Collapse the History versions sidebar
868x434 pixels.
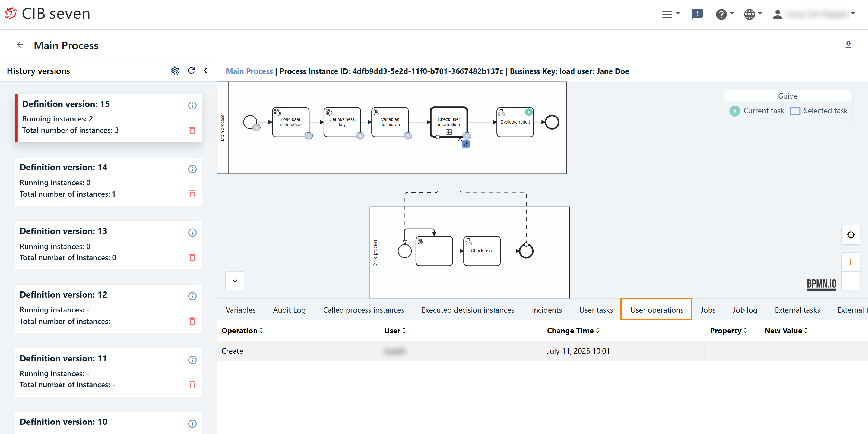tap(205, 71)
